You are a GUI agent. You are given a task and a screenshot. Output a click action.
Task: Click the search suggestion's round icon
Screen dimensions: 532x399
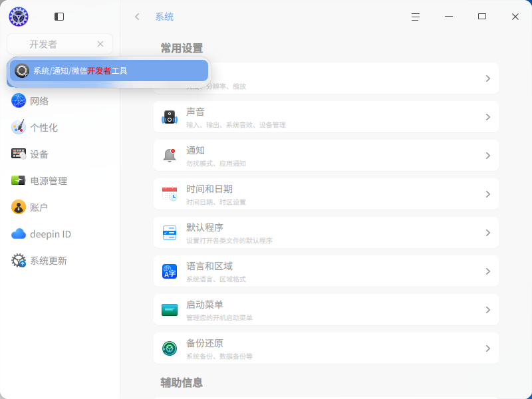pos(22,70)
